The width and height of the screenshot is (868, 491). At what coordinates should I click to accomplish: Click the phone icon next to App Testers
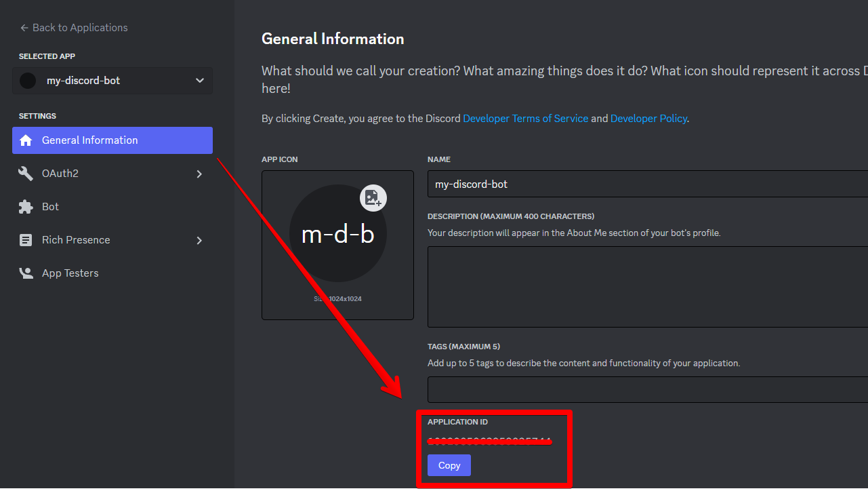26,273
